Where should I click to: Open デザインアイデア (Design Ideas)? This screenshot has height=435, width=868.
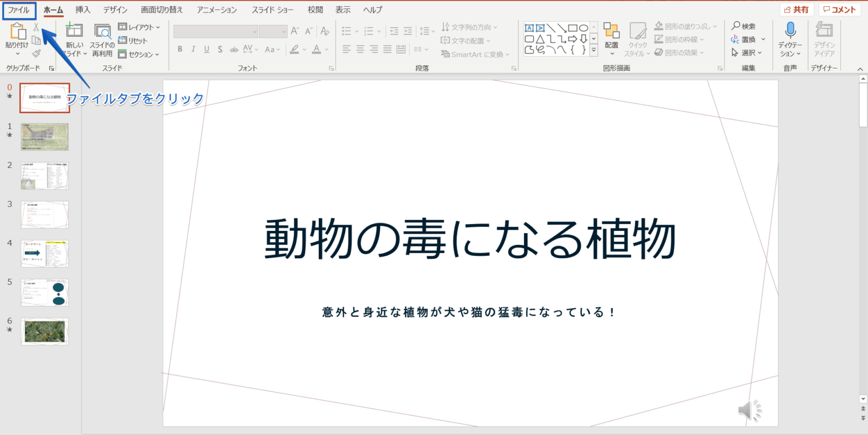tap(824, 38)
